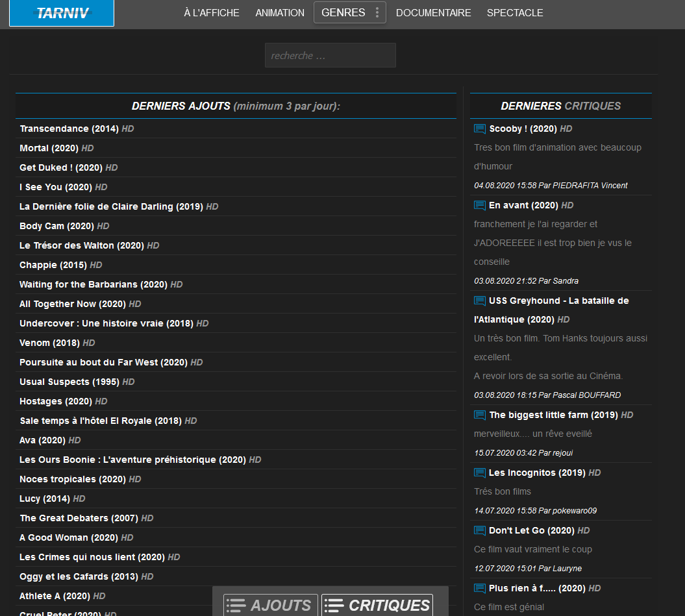The width and height of the screenshot is (685, 616).
Task: Open I See You (2020) link
Action: [x=64, y=187]
